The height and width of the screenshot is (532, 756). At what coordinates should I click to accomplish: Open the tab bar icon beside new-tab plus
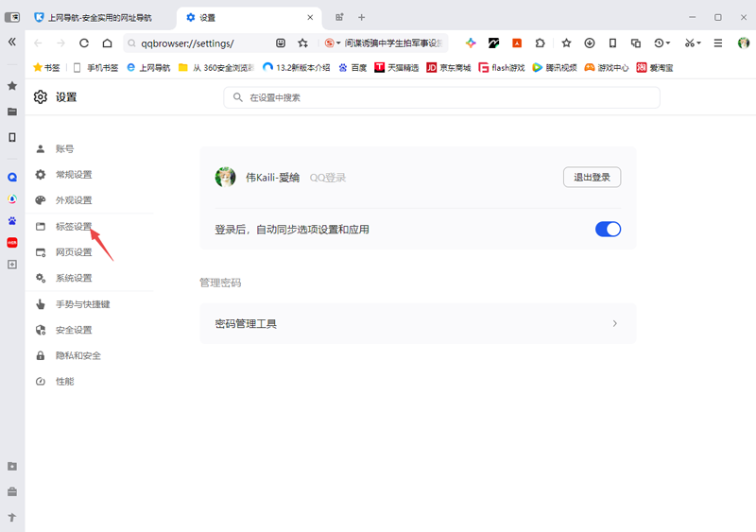tap(339, 17)
